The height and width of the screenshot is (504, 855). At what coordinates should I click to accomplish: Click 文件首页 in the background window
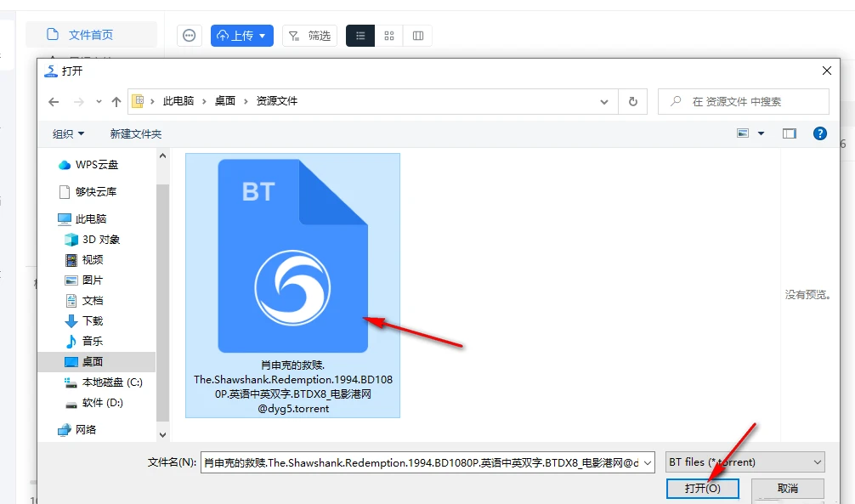click(91, 35)
